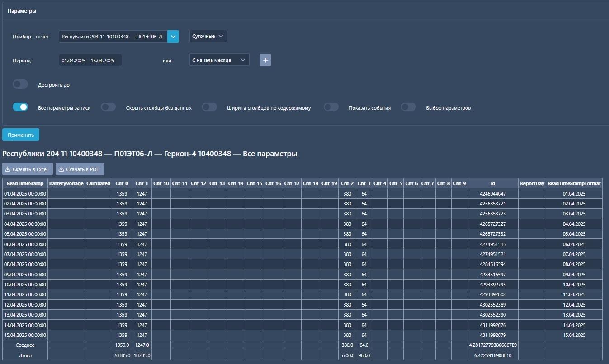Enable "Ширина столбцов по содержимому" switch
Viewport: 609px width, 364px height.
tap(209, 107)
